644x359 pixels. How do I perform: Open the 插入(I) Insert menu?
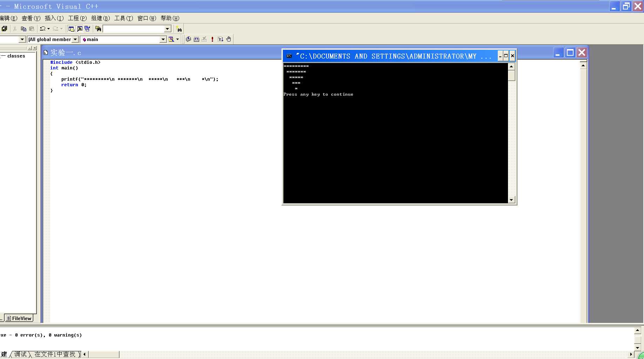click(x=54, y=18)
